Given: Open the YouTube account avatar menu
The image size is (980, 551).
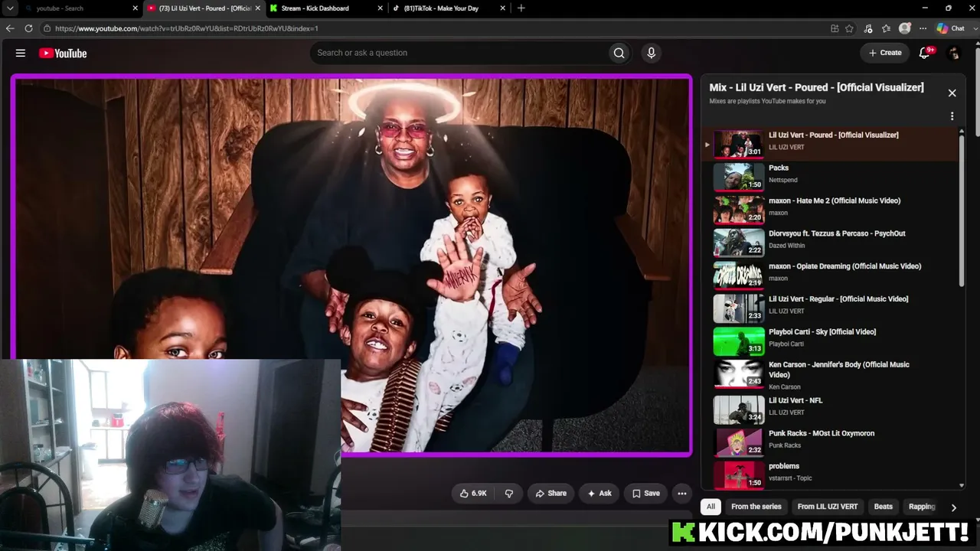Looking at the screenshot, I should tap(954, 53).
